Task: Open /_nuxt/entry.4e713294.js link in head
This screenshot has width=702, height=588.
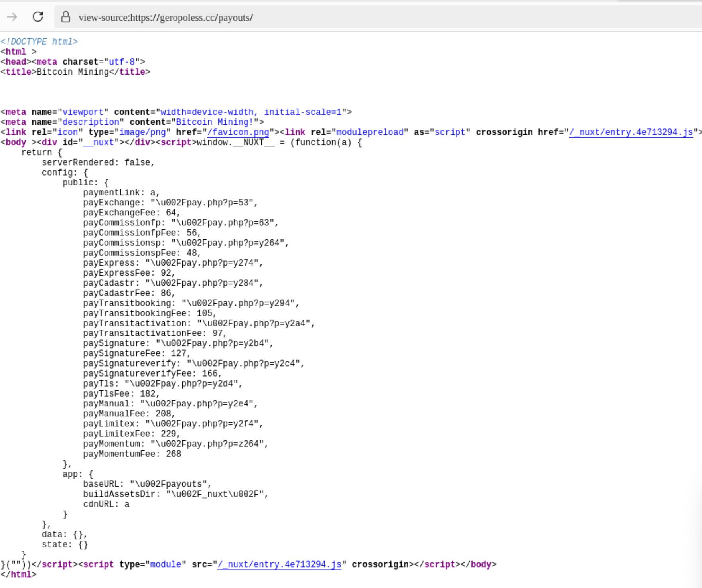Action: 631,132
